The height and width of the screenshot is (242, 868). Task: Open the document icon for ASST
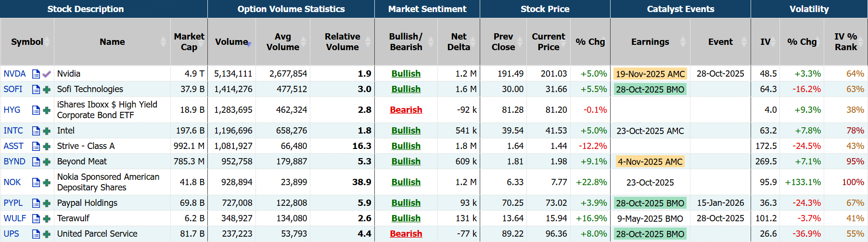(36, 146)
